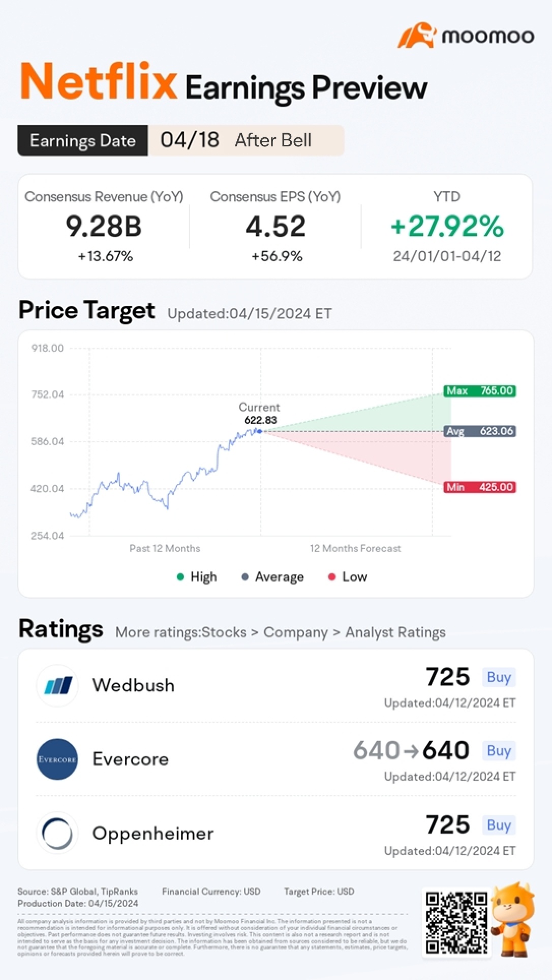Tap the Oppenheimer circular logo
This screenshot has width=552, height=980.
pos(57,833)
